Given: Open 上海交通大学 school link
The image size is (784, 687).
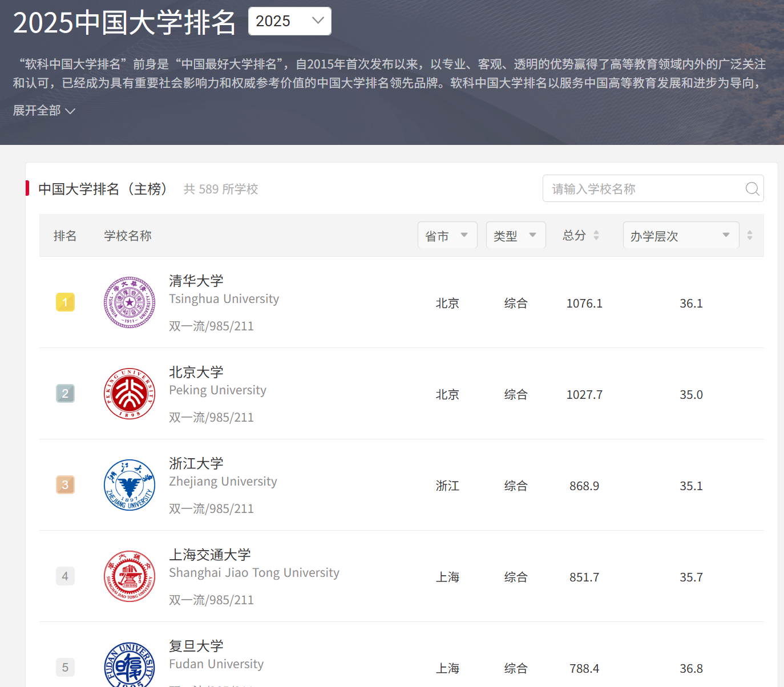Looking at the screenshot, I should click(x=210, y=555).
